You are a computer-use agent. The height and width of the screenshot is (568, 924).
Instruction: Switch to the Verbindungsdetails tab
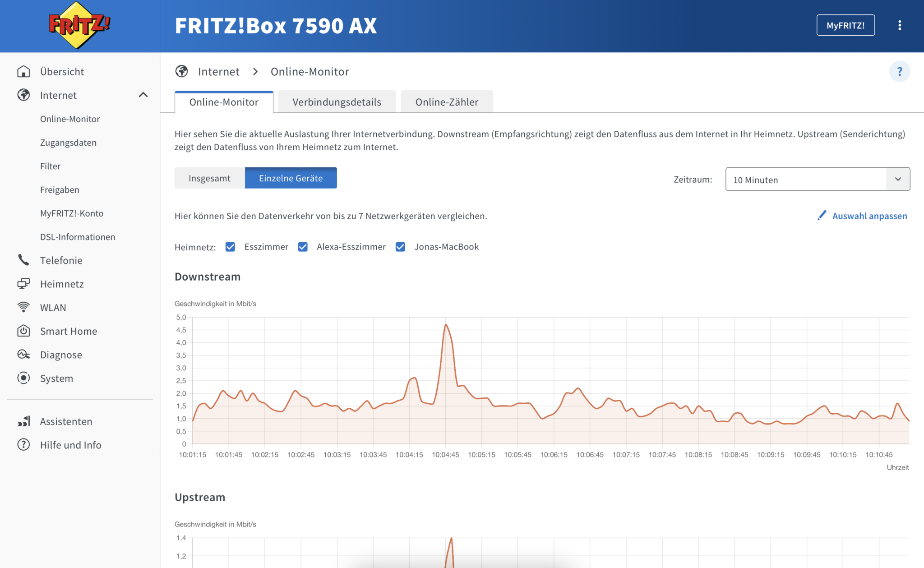click(x=337, y=102)
